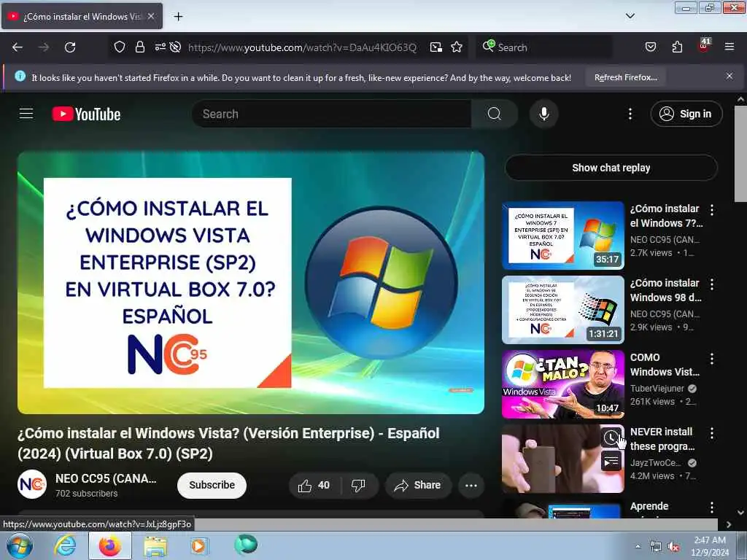Viewport: 747px width, 560px height.
Task: Open the more actions ellipsis under the video
Action: 471,485
